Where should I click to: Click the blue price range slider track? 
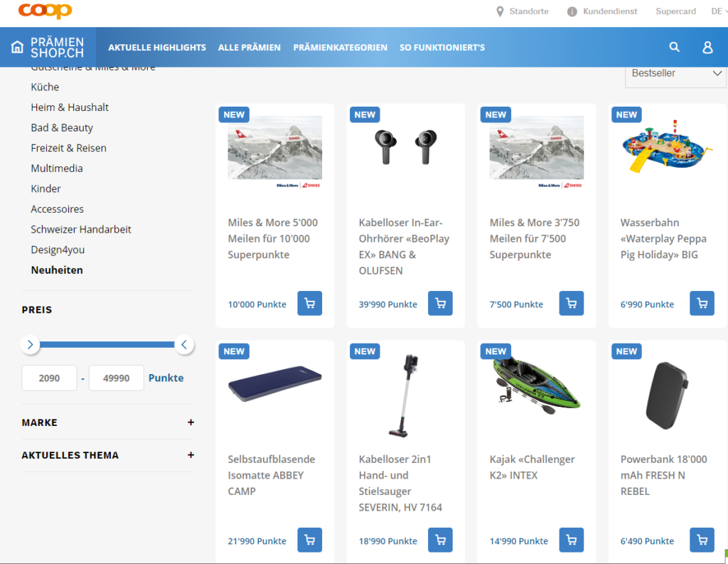pyautogui.click(x=107, y=345)
